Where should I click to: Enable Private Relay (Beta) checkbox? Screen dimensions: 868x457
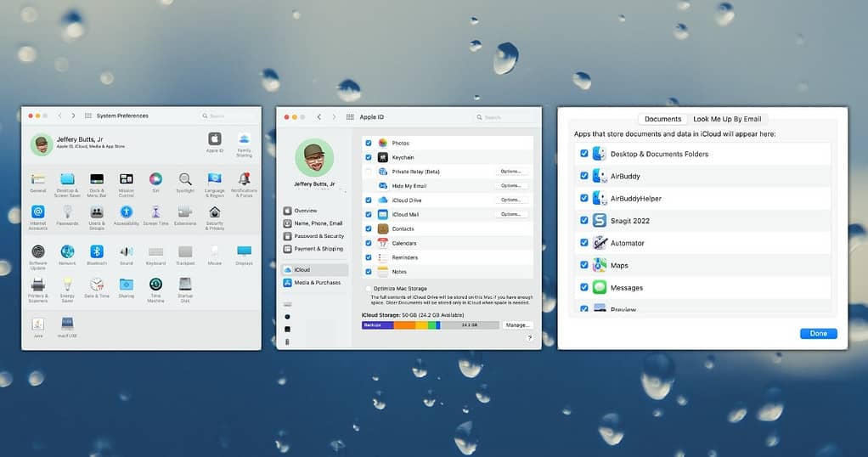[x=368, y=172]
